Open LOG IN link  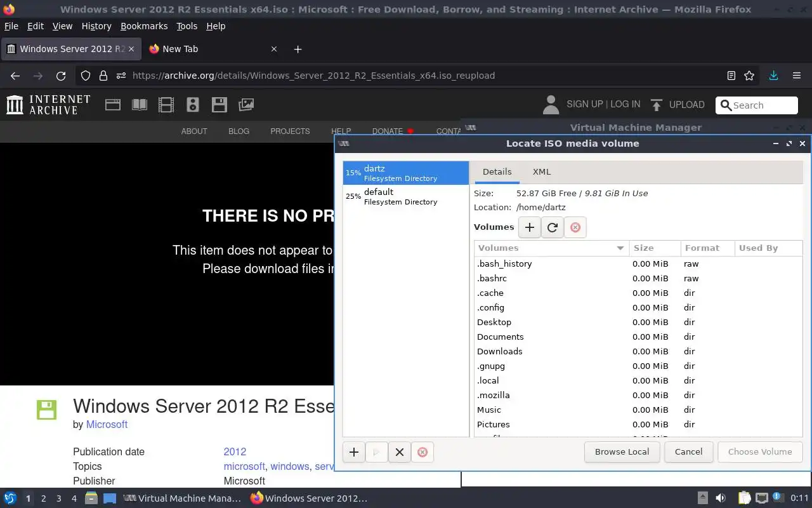625,104
